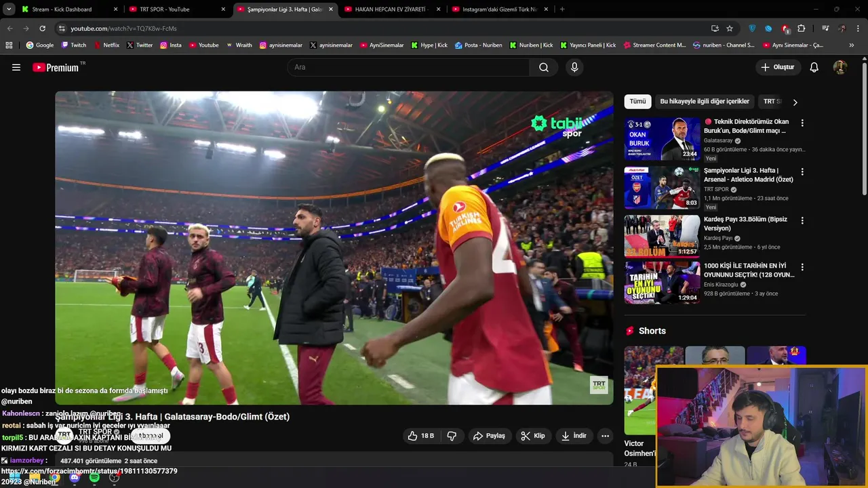868x488 pixels.
Task: Open a new browser tab with plus
Action: (x=562, y=9)
